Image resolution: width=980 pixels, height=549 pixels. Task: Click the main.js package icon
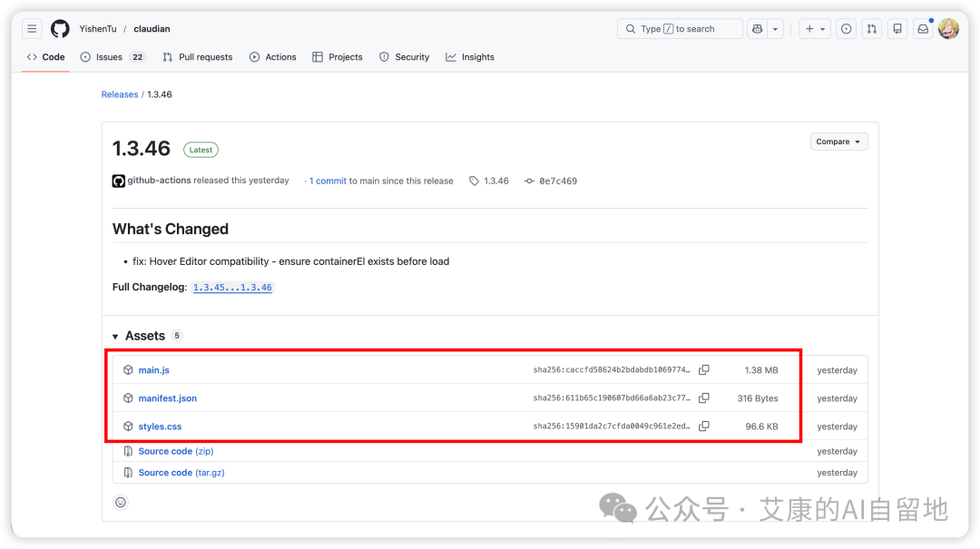[x=128, y=370]
